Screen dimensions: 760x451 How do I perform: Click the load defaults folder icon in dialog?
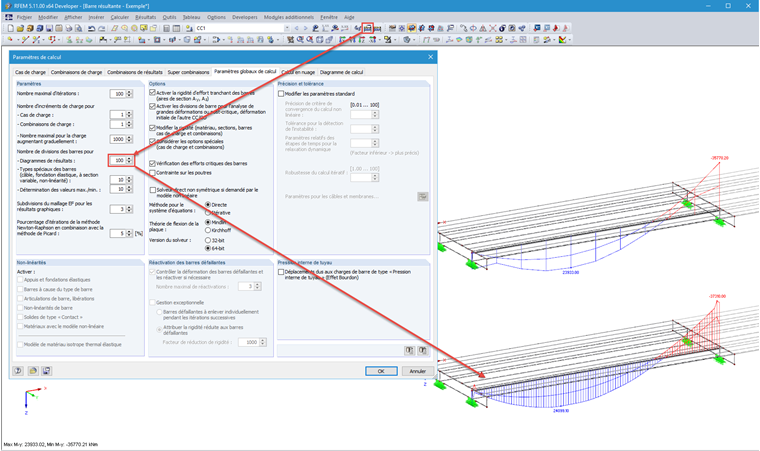(x=32, y=371)
